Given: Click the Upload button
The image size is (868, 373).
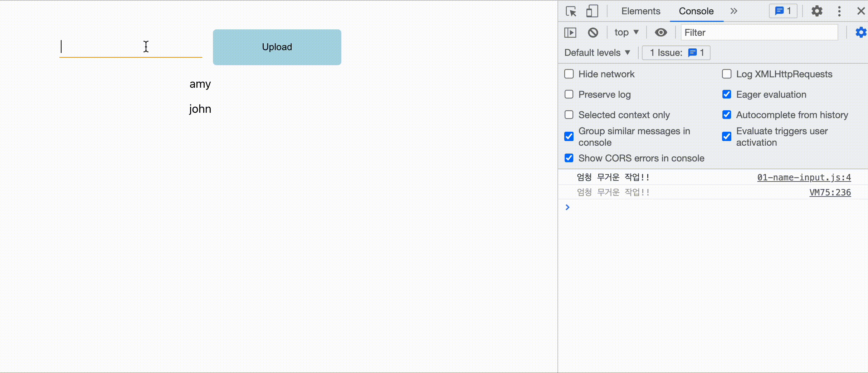Looking at the screenshot, I should [x=277, y=47].
